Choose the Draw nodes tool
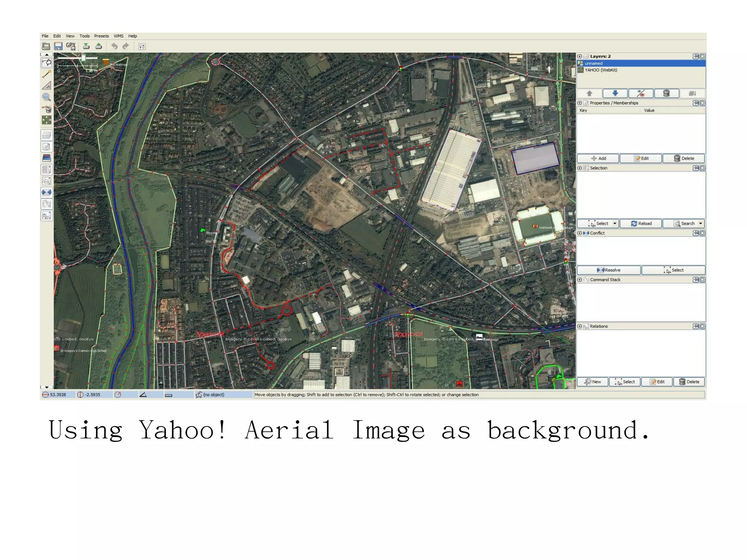Image resolution: width=747 pixels, height=560 pixels. click(x=47, y=74)
